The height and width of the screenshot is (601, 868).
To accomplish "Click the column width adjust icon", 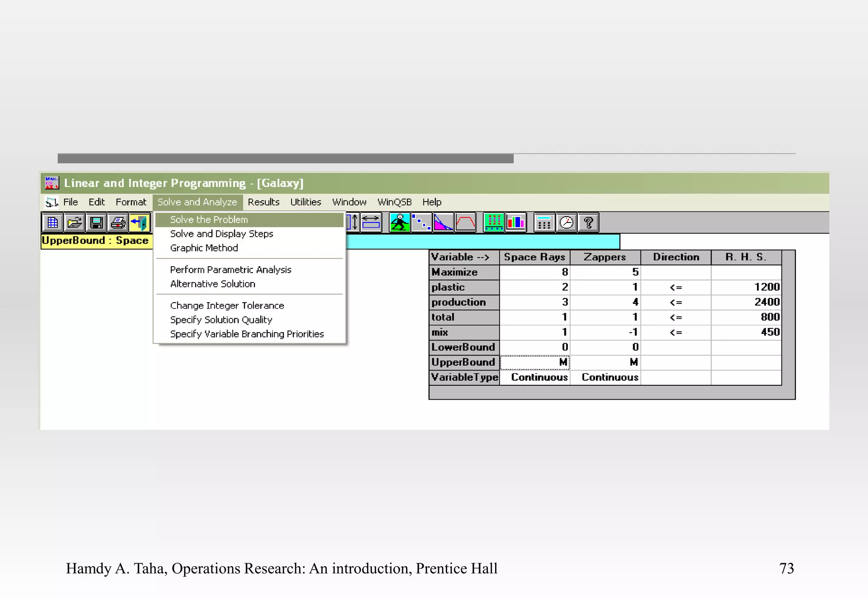I will (371, 223).
